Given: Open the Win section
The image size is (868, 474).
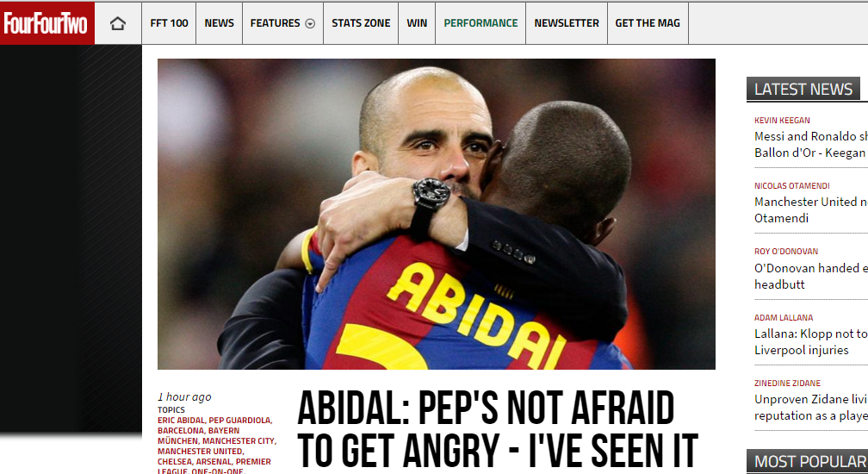Looking at the screenshot, I should tap(417, 23).
